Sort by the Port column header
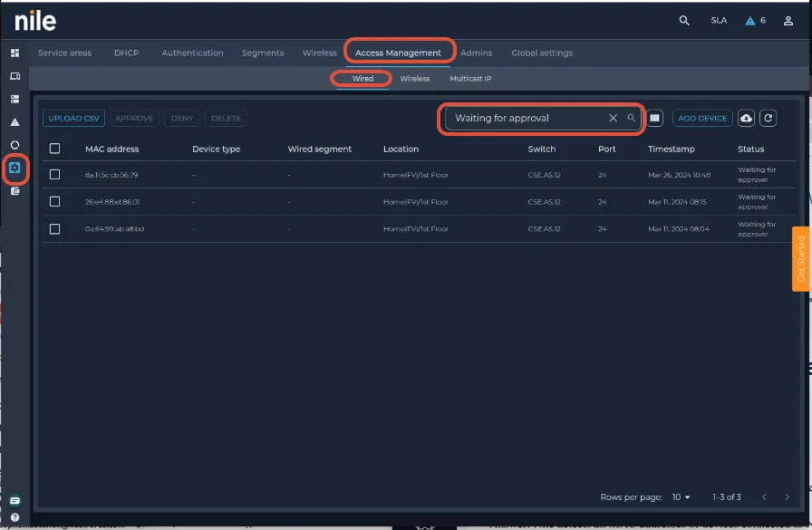The height and width of the screenshot is (530, 812). (607, 149)
